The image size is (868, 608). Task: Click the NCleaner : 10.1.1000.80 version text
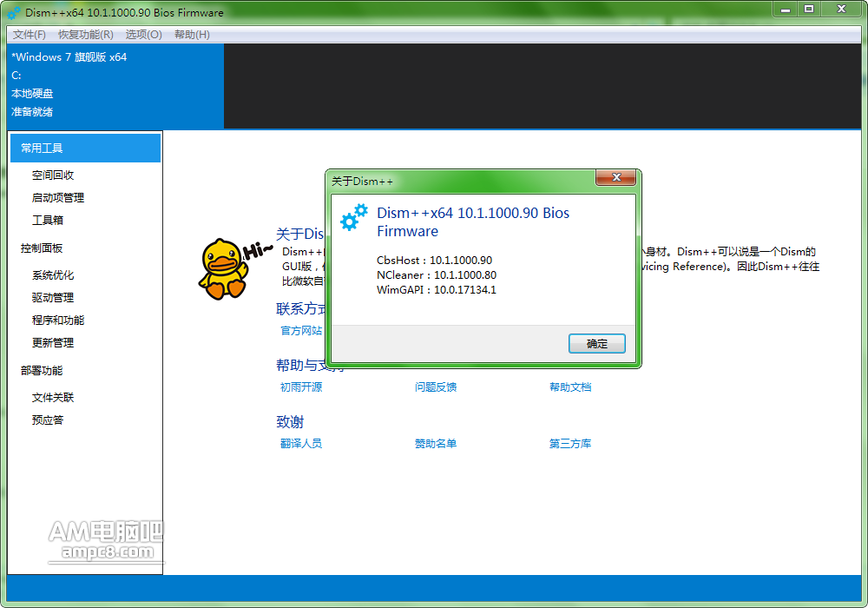click(x=437, y=275)
